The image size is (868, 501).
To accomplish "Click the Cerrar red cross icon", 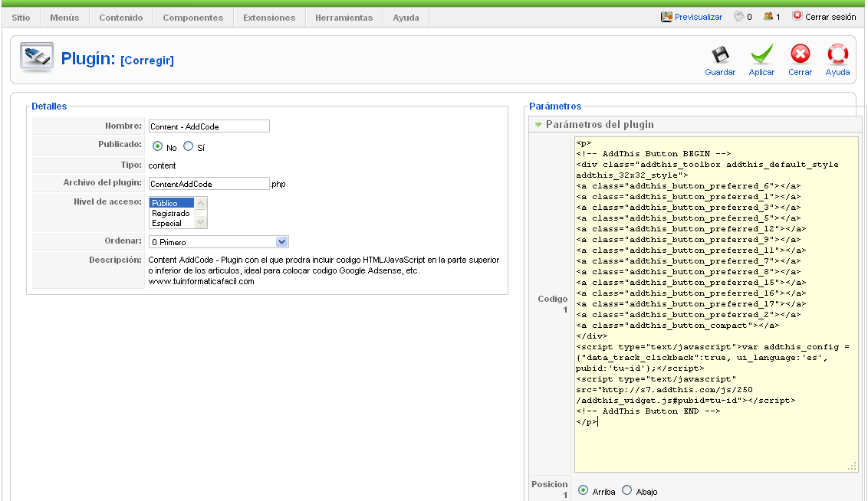I will 800,54.
